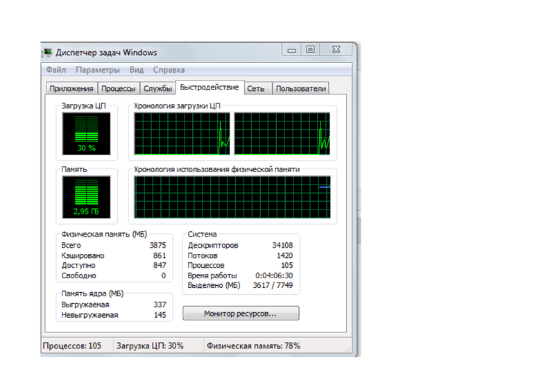Open the Пользователи tab
Image resolution: width=555 pixels, height=392 pixels.
300,89
